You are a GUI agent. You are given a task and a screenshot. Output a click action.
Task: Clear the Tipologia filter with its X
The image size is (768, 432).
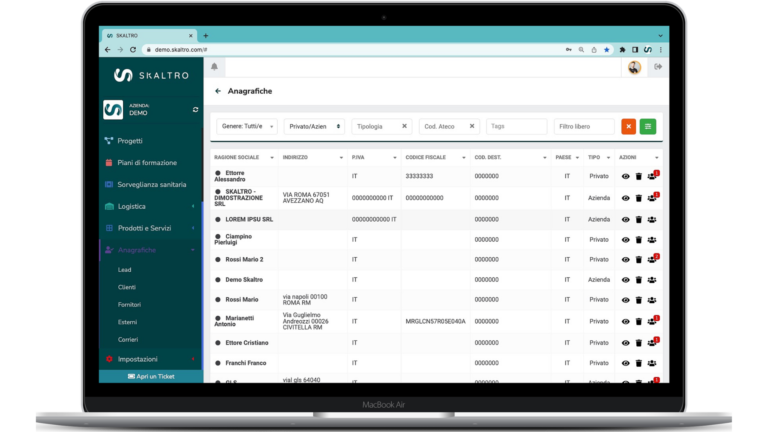(x=405, y=126)
